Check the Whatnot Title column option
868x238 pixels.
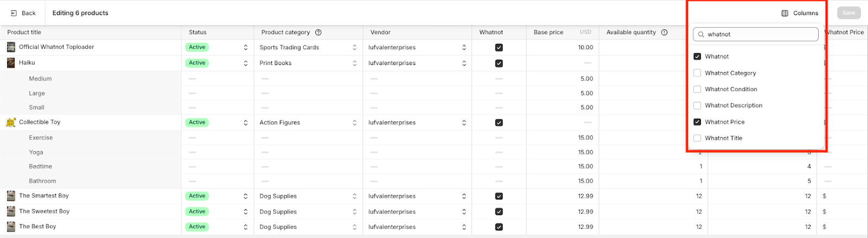tap(697, 138)
